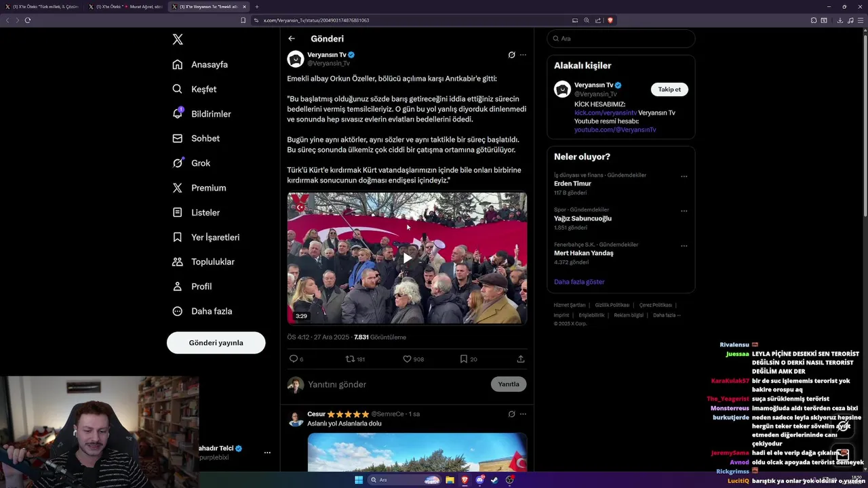Screen dimensions: 868x488
Task: Click Gönderi yayınla post button
Action: [x=216, y=343]
